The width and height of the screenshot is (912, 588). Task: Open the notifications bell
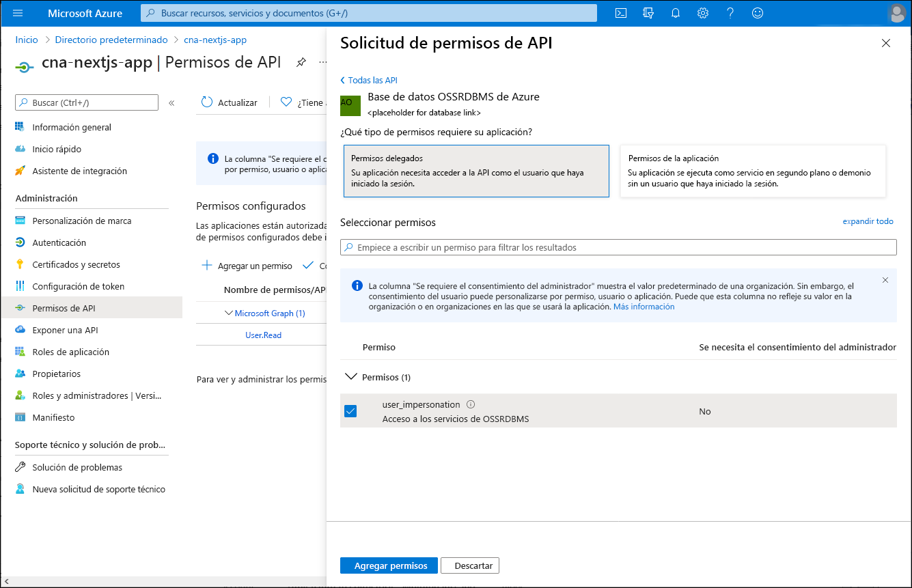[x=676, y=13]
